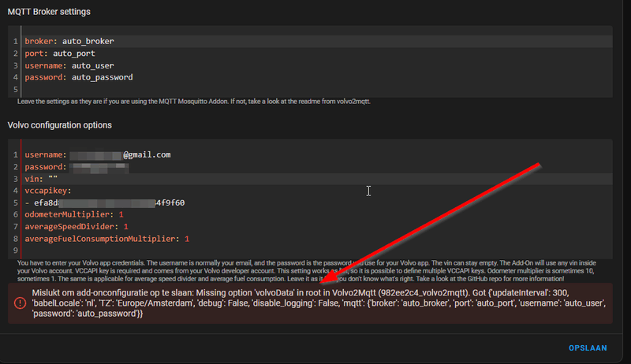Click the 'vin: ""' line
Viewport: 631px width, 364px height.
tap(41, 178)
